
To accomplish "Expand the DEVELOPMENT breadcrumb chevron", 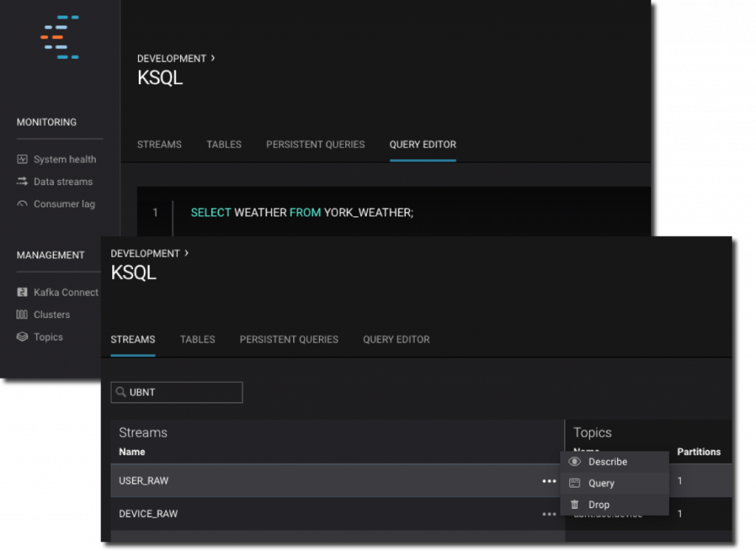I will [x=187, y=253].
